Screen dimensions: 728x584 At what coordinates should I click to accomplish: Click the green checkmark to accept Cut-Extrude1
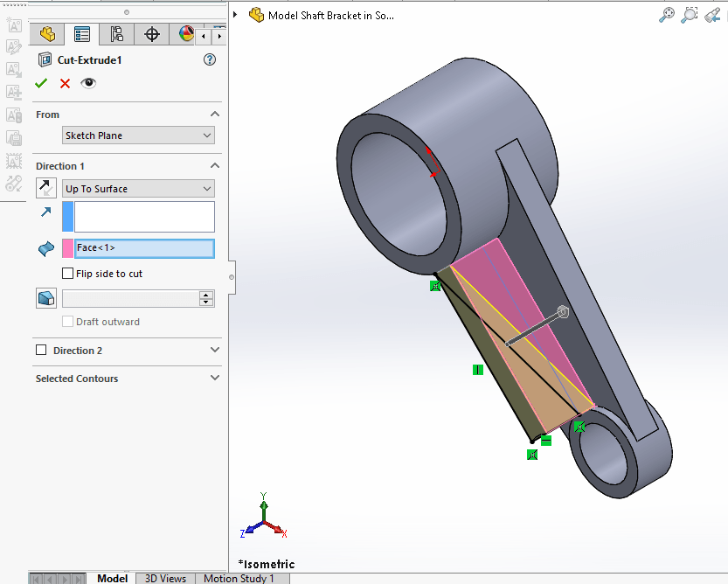coord(40,83)
